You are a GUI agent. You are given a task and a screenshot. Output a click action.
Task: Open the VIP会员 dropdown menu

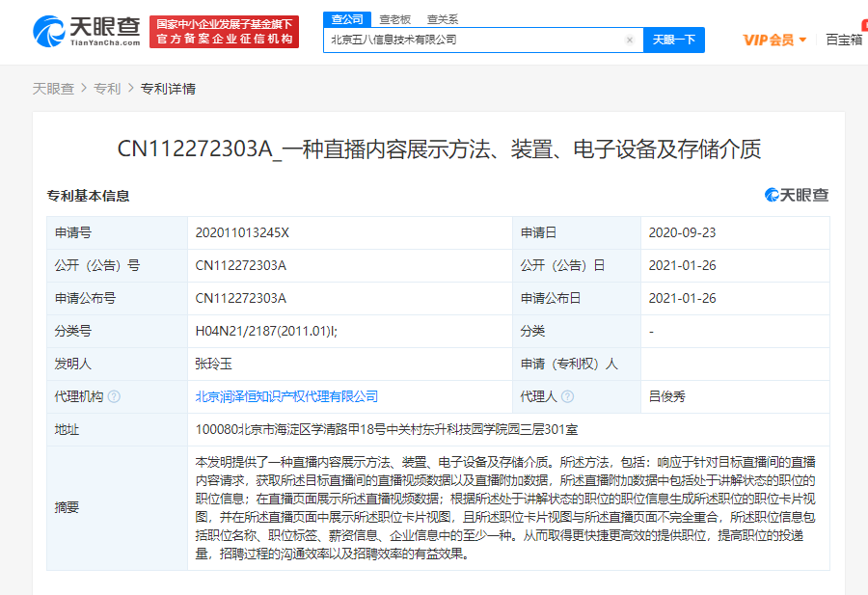[x=774, y=40]
